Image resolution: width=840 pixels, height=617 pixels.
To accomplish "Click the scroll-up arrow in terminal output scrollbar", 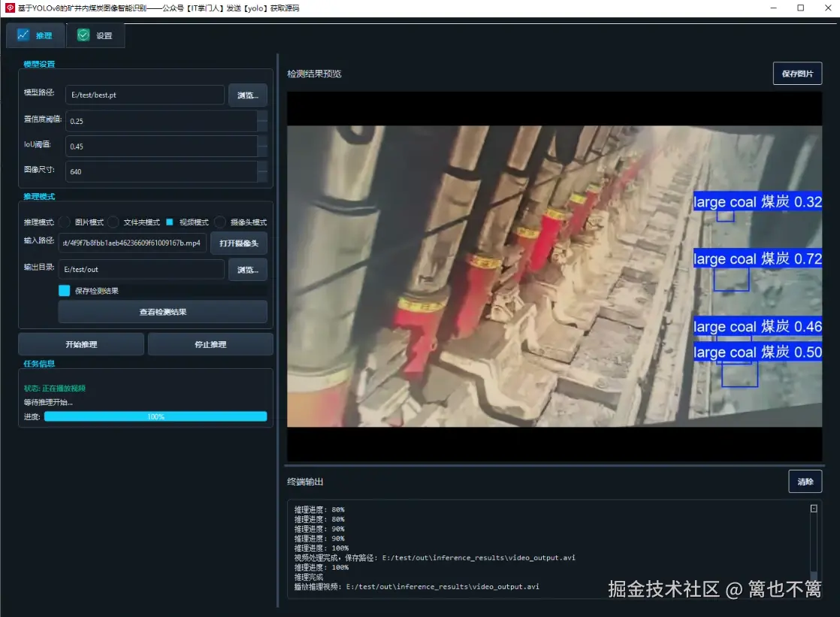I will pyautogui.click(x=813, y=507).
